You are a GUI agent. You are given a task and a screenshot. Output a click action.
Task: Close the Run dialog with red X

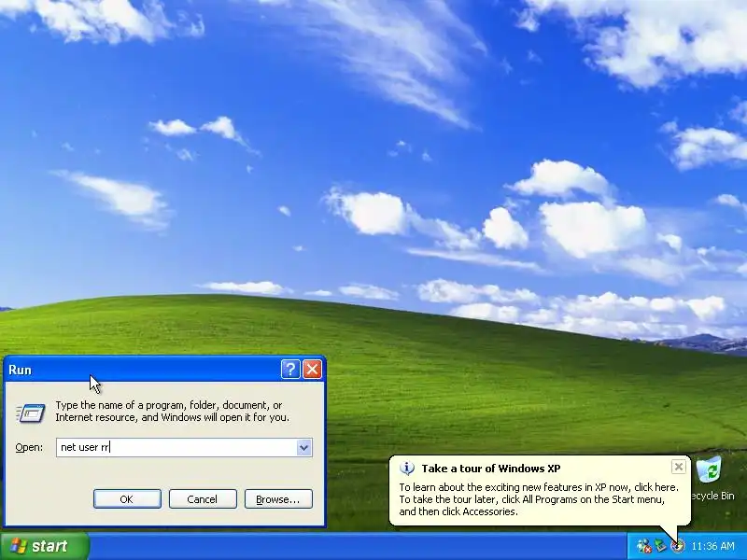pos(313,369)
